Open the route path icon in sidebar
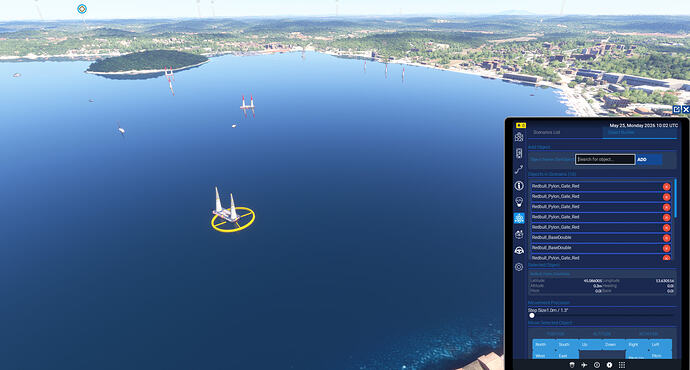This screenshot has width=690, height=370. coord(519,169)
